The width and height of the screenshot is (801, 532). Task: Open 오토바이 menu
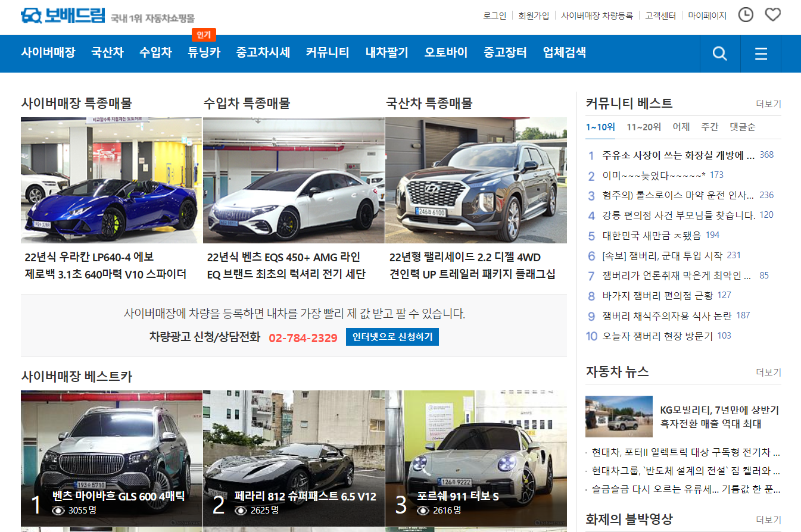(x=446, y=52)
